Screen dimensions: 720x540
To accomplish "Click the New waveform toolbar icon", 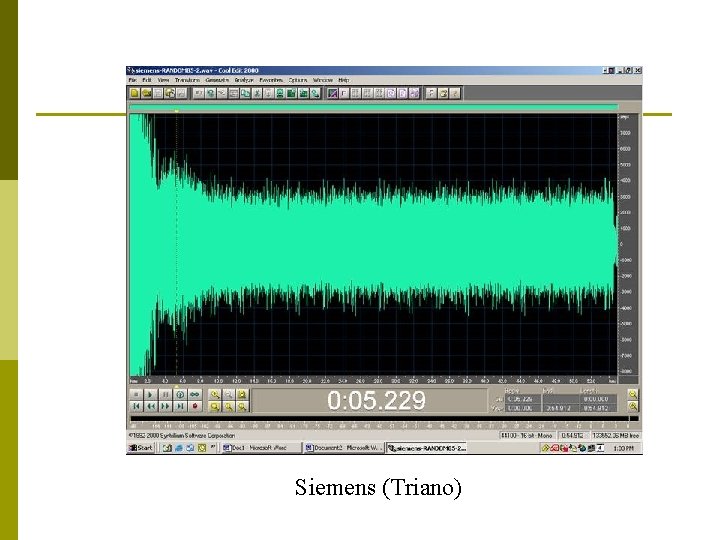I will tap(135, 94).
